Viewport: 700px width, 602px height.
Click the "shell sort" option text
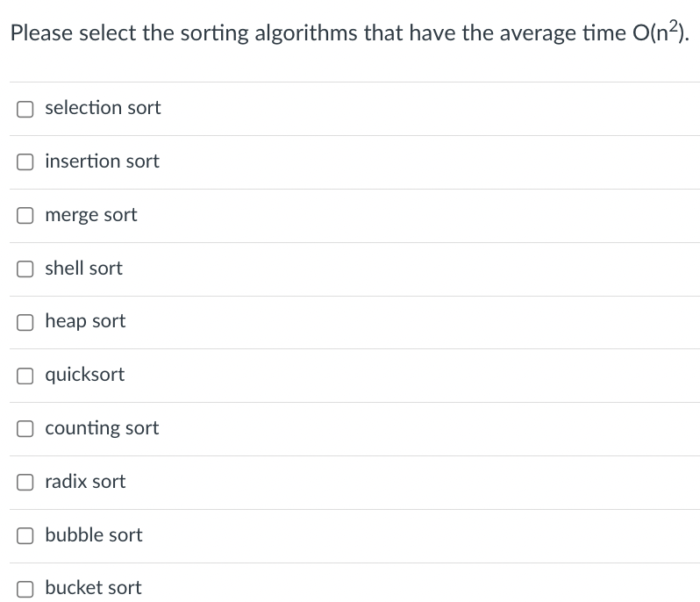point(83,268)
